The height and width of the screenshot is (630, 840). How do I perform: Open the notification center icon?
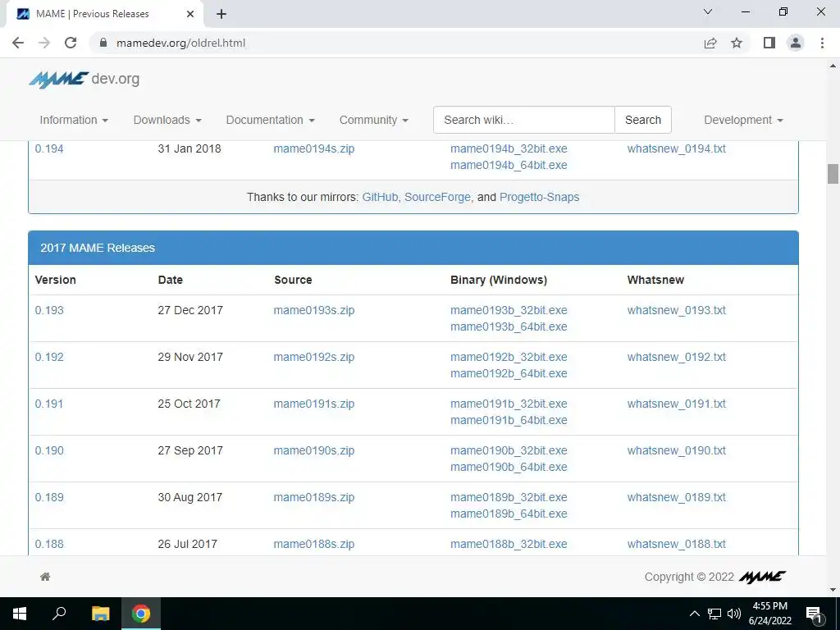pyautogui.click(x=814, y=614)
